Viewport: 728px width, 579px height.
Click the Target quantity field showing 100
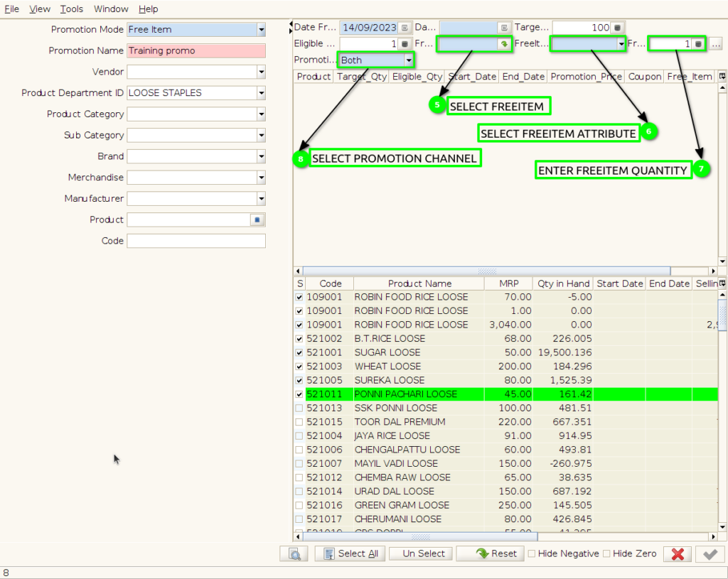click(582, 28)
